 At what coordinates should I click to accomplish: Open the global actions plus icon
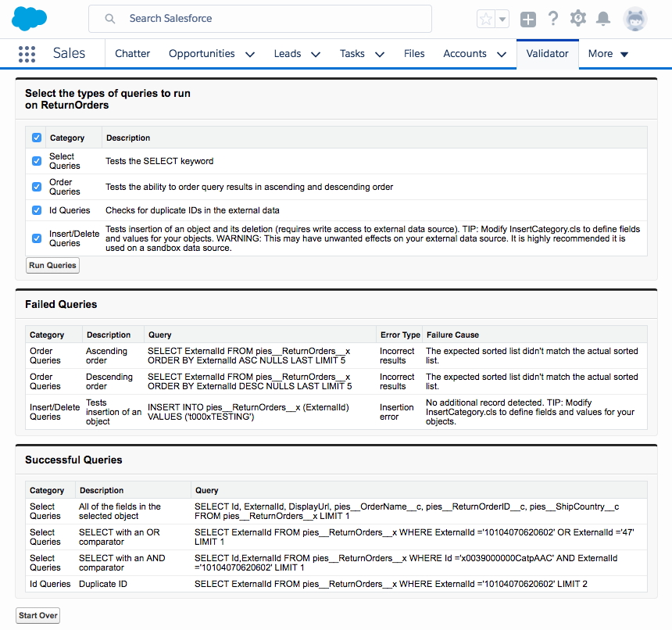(528, 19)
